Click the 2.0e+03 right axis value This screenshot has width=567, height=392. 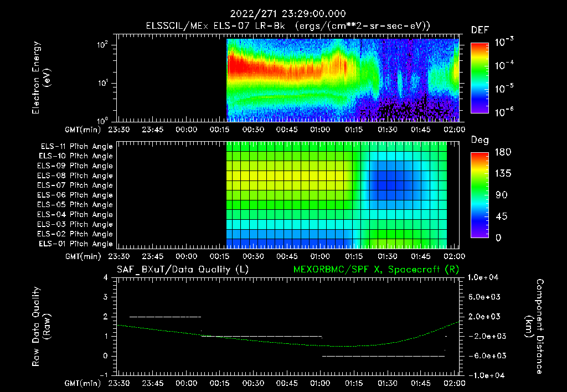point(484,317)
